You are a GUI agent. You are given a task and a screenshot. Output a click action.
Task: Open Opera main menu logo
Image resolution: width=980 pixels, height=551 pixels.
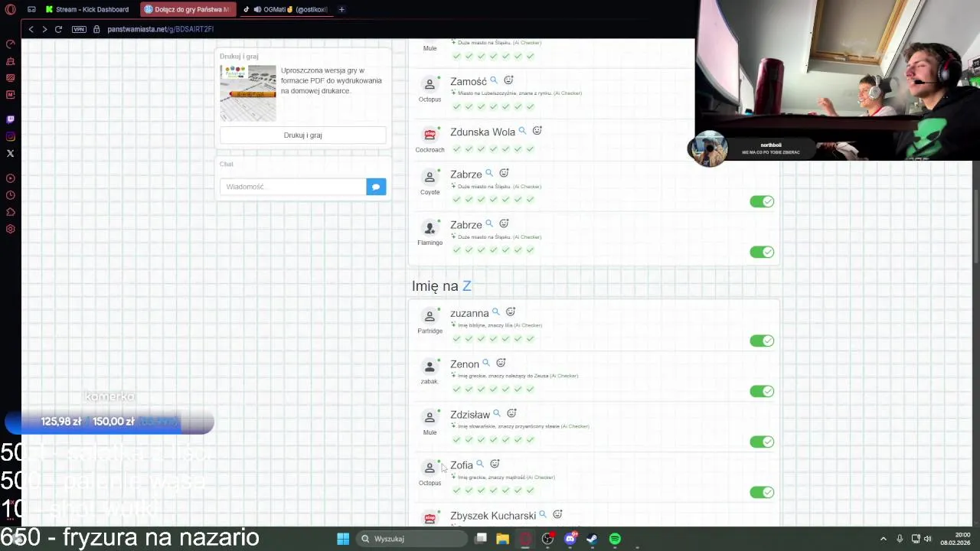tap(11, 9)
